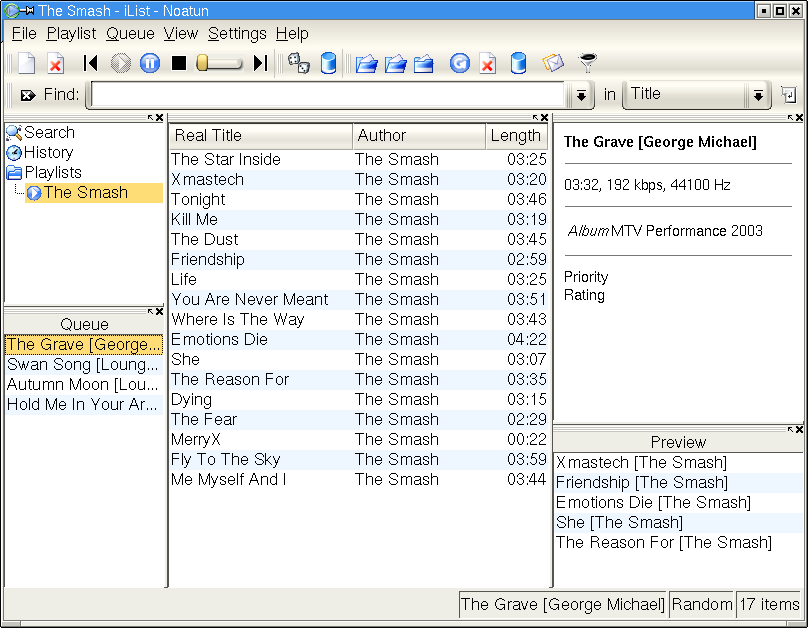Click the icon right of Title combo
Screen dimensions: 808x628
[x=788, y=95]
